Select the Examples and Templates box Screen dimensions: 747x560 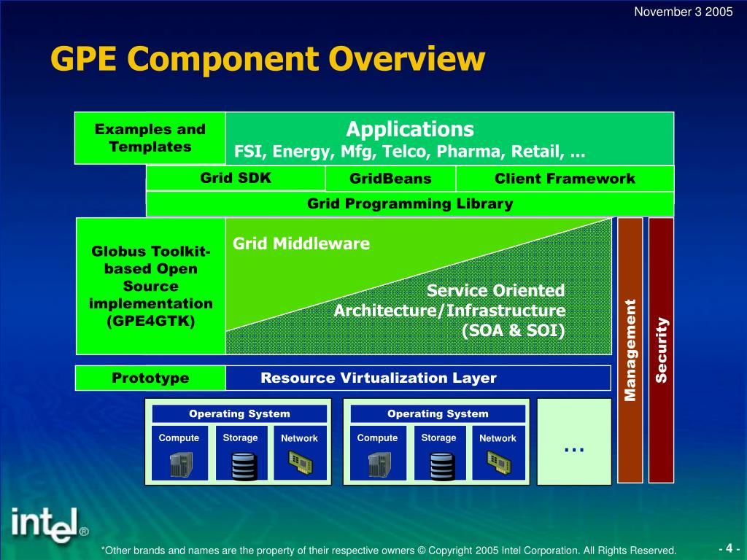[150, 138]
